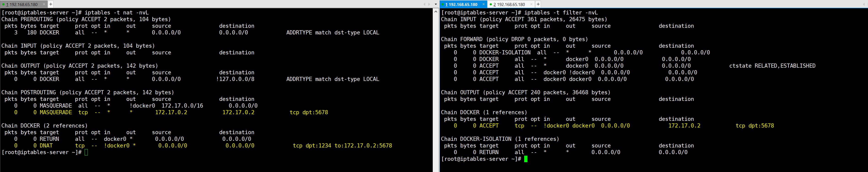Click left pane's tab scroll-left arrow
The width and height of the screenshot is (868, 172).
point(424,4)
